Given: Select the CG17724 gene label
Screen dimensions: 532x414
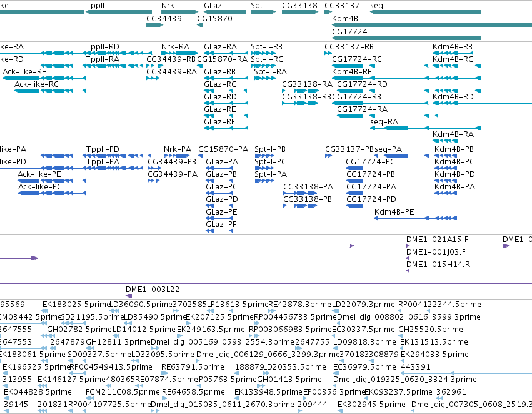Looking at the screenshot, I should click(x=349, y=31).
